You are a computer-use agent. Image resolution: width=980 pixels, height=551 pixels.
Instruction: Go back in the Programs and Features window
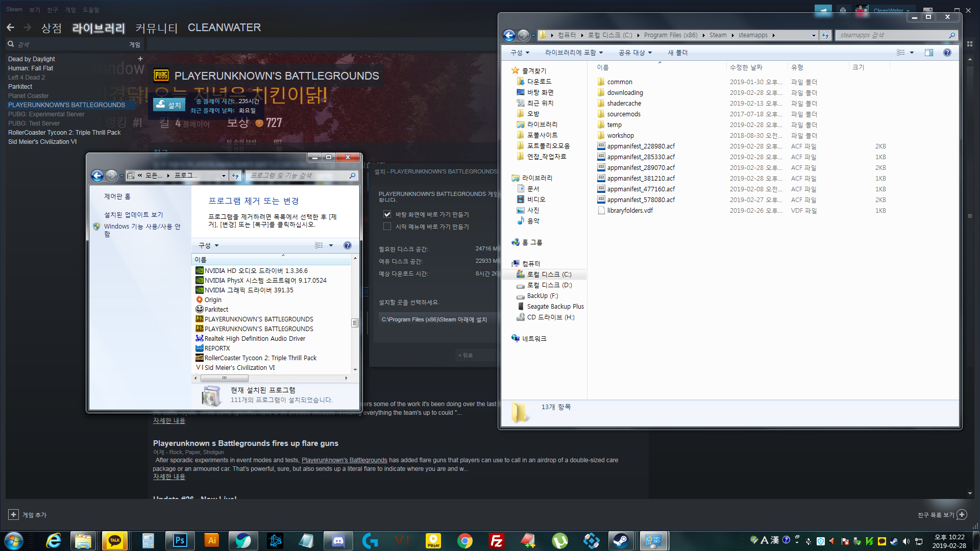[x=97, y=176]
